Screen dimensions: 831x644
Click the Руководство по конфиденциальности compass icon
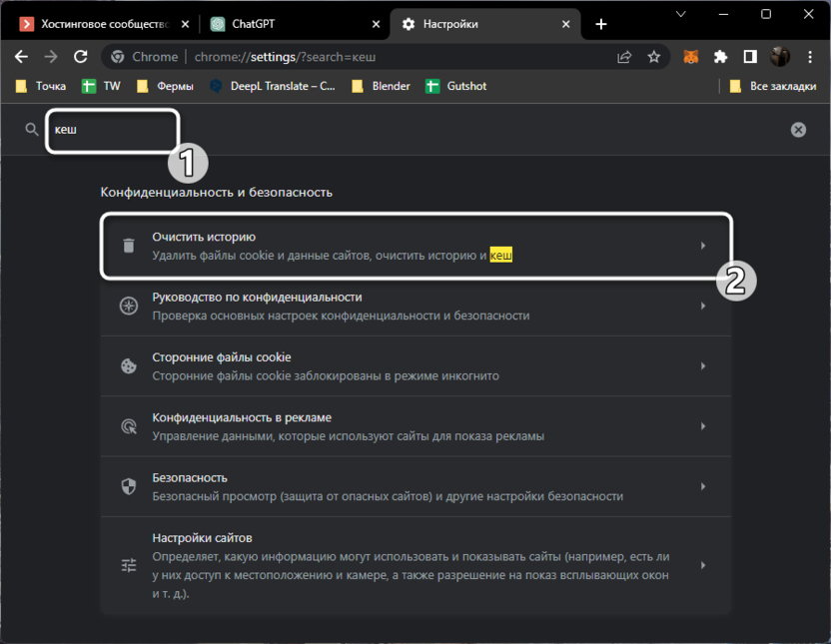(x=129, y=306)
